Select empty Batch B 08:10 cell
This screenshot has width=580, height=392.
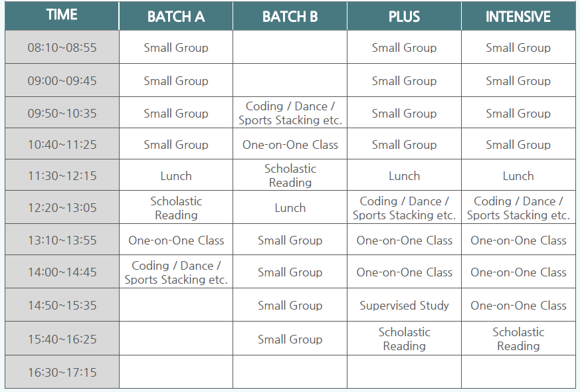(290, 47)
